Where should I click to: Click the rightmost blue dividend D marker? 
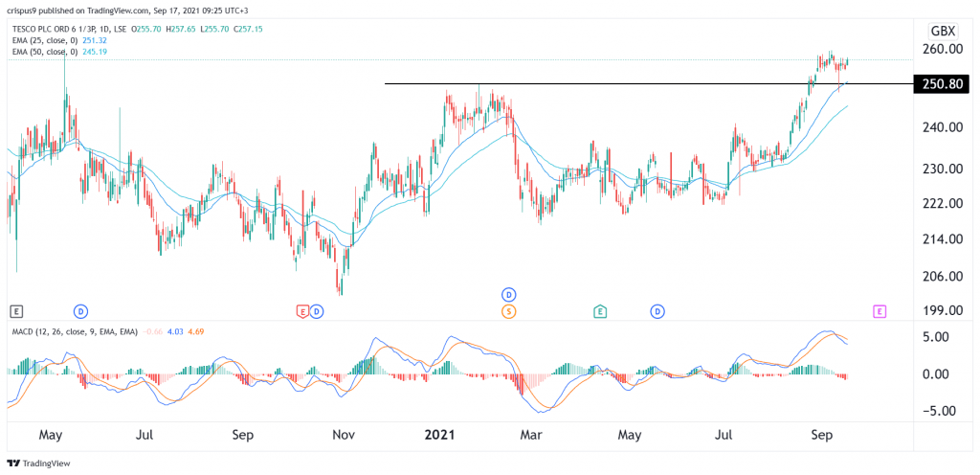point(657,310)
